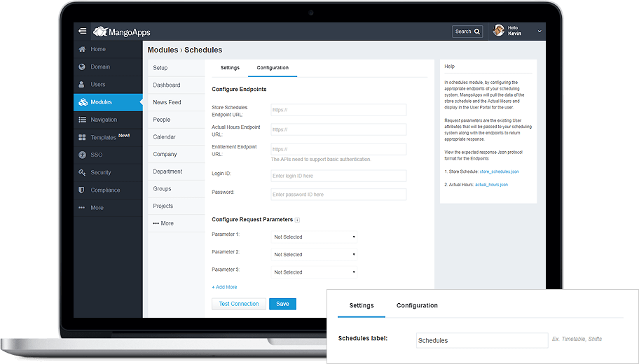This screenshot has width=639, height=364.
Task: Select Dashboard in the modules list
Action: [176, 85]
